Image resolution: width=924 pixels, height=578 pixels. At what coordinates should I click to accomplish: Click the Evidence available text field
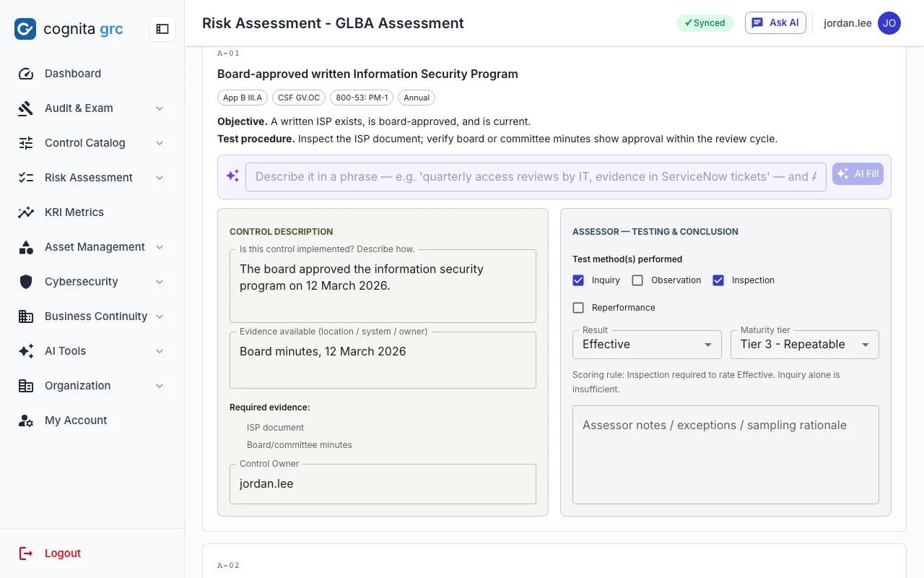point(383,360)
